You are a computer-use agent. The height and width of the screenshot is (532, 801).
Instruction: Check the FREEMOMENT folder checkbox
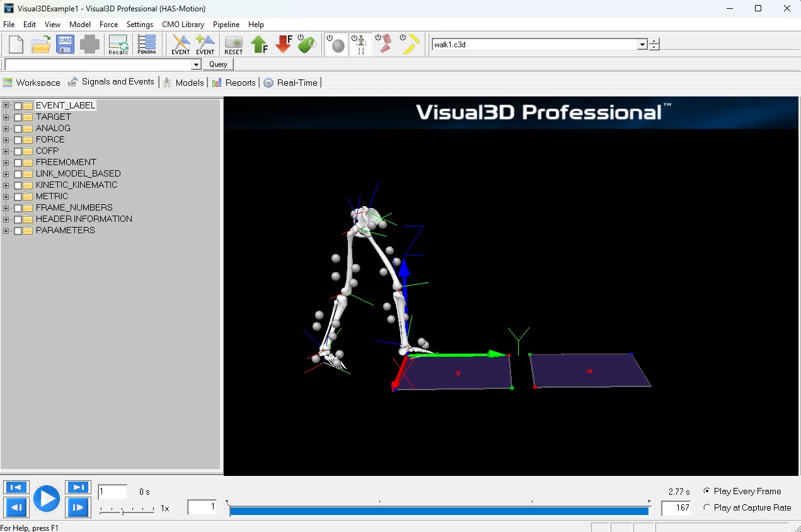pyautogui.click(x=18, y=163)
